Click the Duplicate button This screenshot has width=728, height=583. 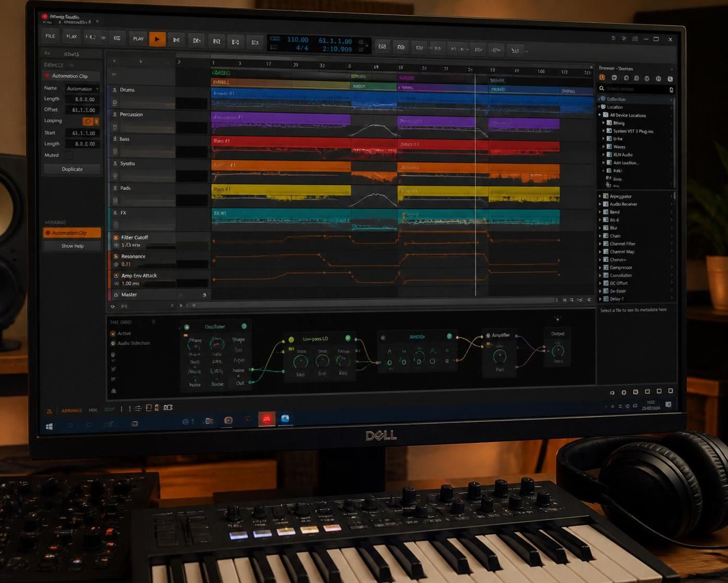click(x=72, y=169)
